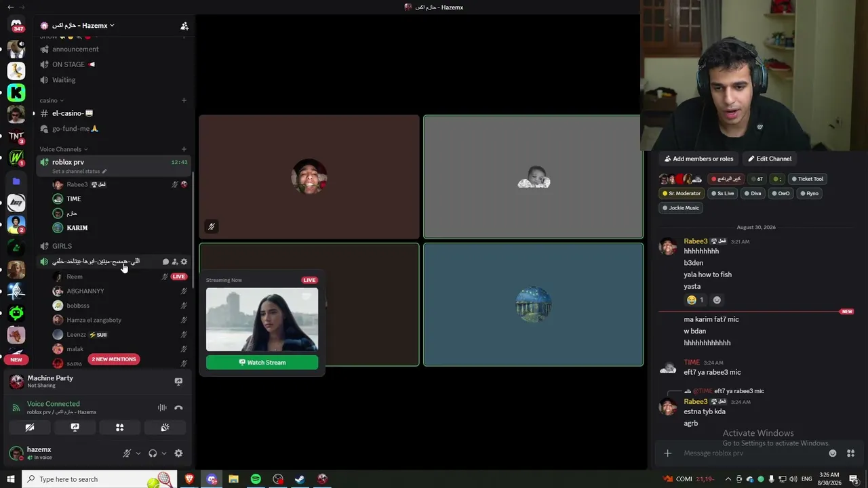Invite people via the add-member icon
The width and height of the screenshot is (868, 488).
click(x=184, y=26)
